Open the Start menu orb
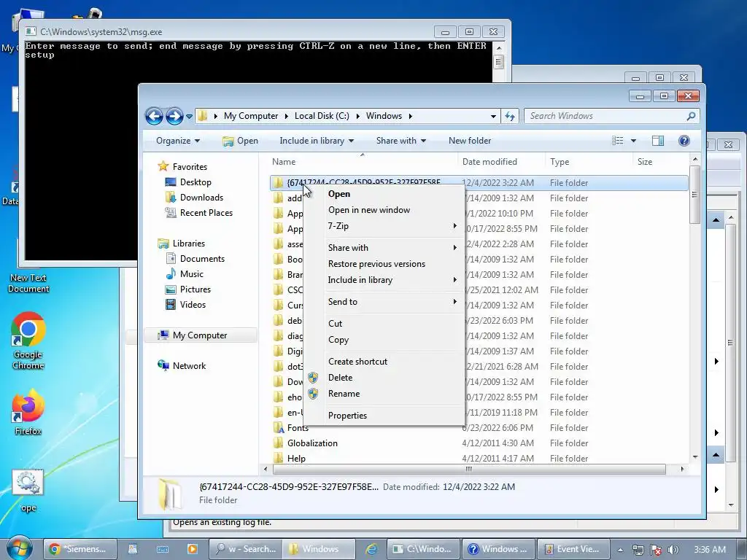Image resolution: width=747 pixels, height=560 pixels. click(x=20, y=548)
